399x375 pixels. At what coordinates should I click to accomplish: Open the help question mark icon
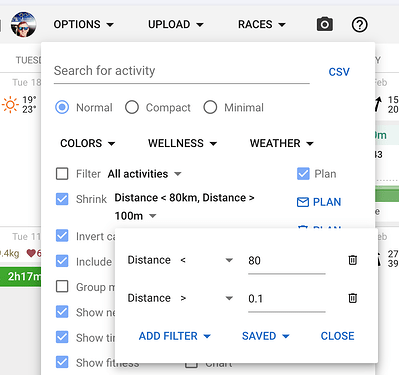pos(359,24)
